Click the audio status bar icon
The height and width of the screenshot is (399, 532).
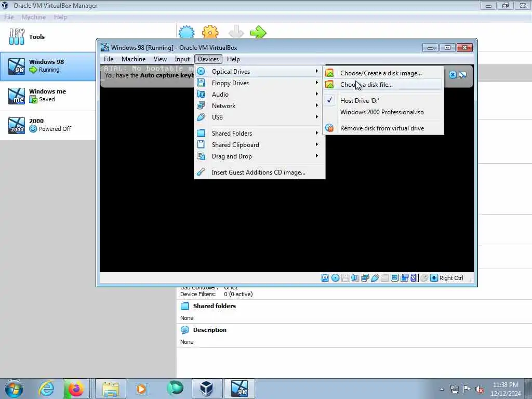pyautogui.click(x=355, y=278)
